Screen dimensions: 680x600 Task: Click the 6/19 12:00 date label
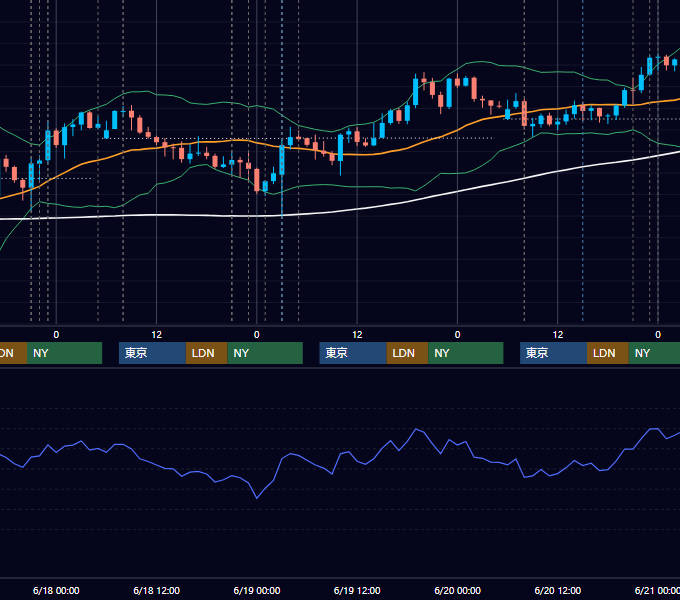pyautogui.click(x=357, y=590)
